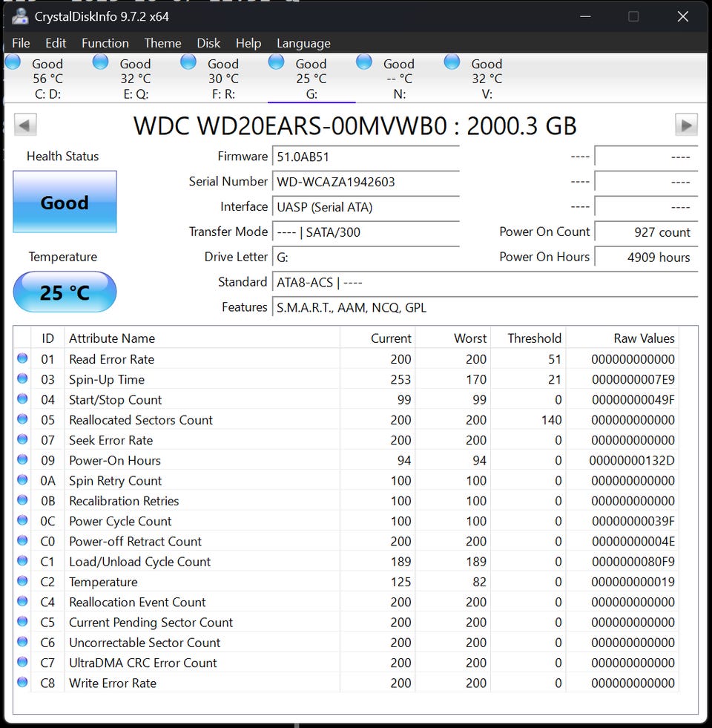
Task: Go to next disk with right arrow
Action: pos(686,125)
